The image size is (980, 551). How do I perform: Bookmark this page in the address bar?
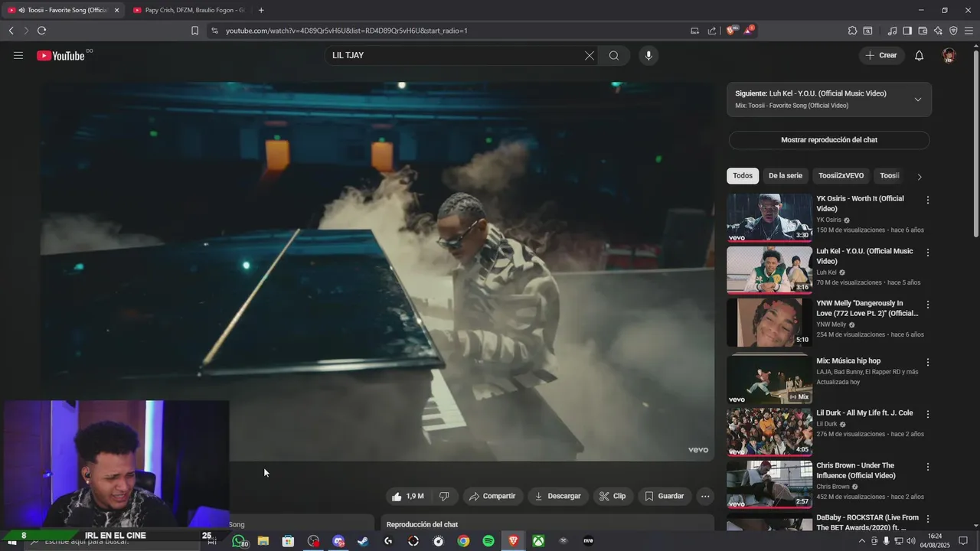pos(194,31)
